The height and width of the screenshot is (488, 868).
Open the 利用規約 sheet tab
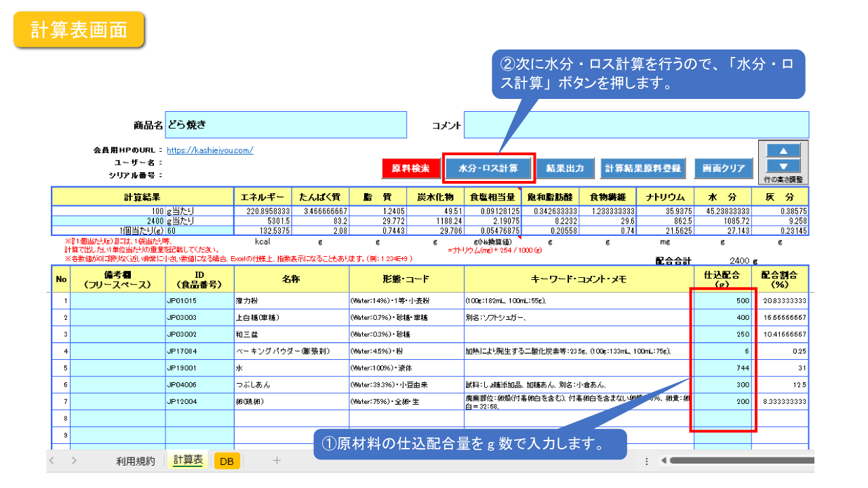136,461
